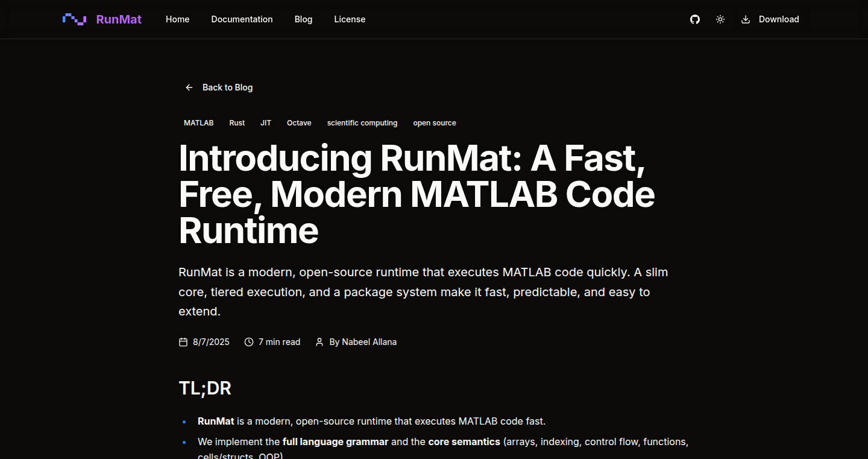This screenshot has height=459, width=868.
Task: Click the clock icon beside 7 min read
Action: click(249, 342)
